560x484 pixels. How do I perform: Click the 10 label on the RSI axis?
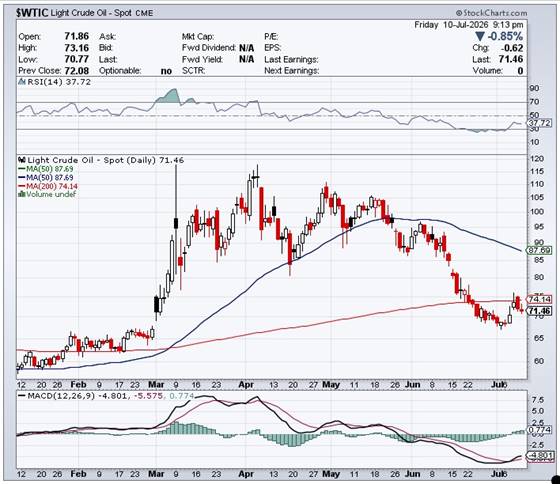535,142
